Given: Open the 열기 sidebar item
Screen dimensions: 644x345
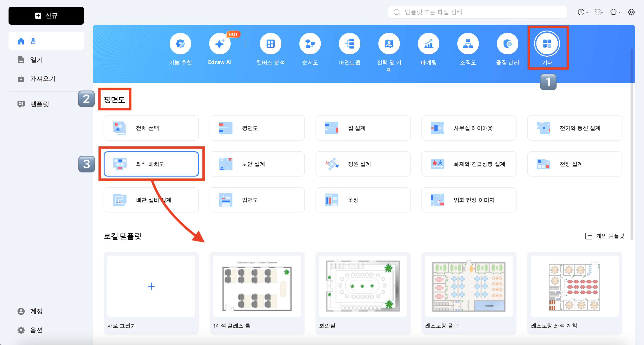Looking at the screenshot, I should tap(46, 60).
